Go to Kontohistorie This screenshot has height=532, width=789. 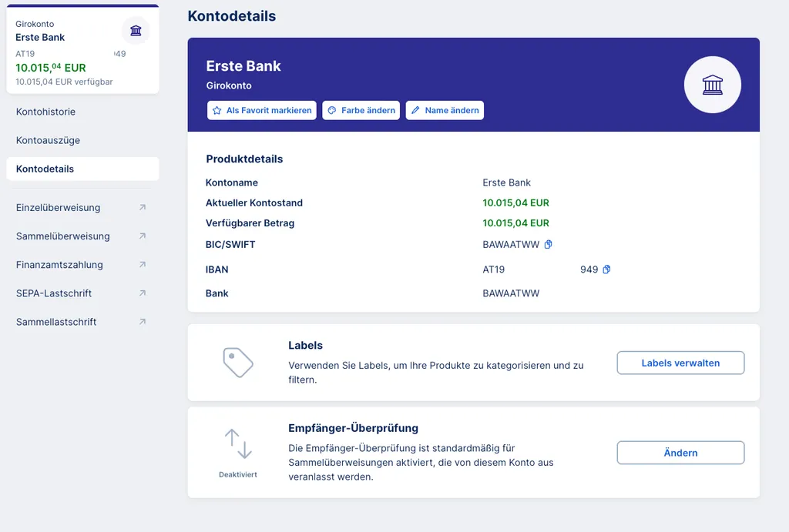pos(46,112)
